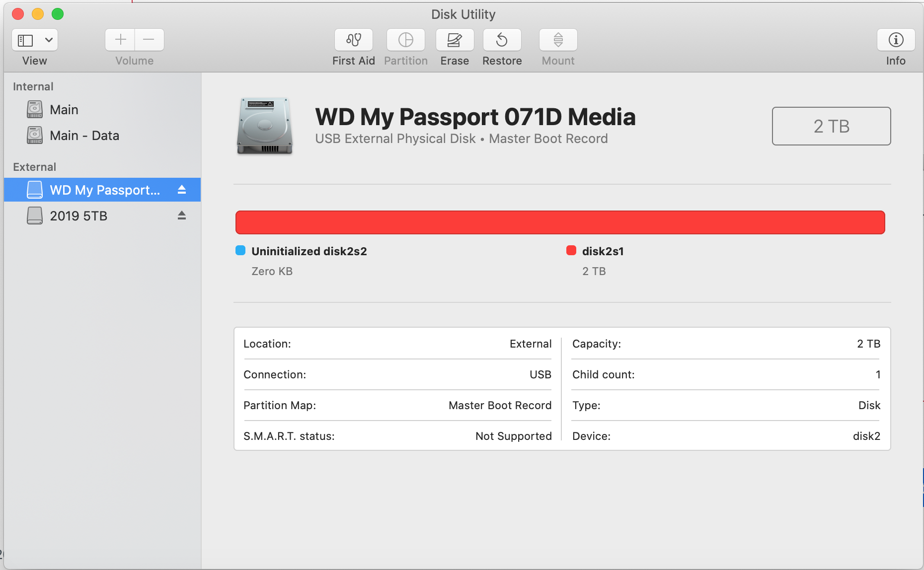Click the Partition pie icon
The height and width of the screenshot is (570, 924).
[405, 40]
